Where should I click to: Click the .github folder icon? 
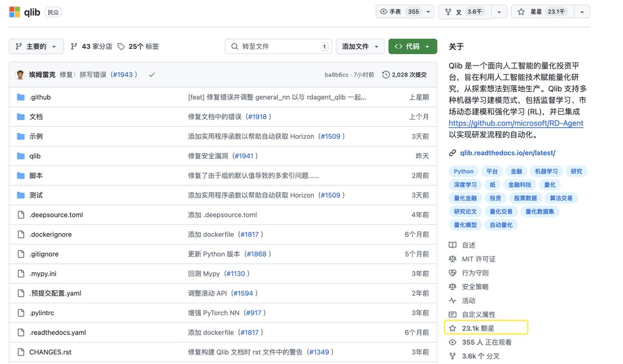point(21,97)
